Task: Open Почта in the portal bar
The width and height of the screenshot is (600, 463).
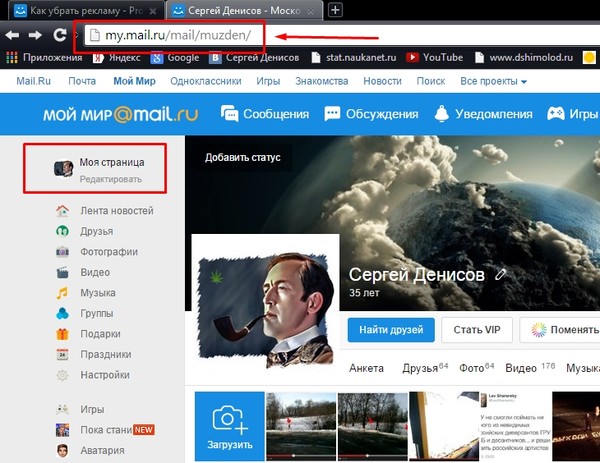Action: tap(82, 81)
